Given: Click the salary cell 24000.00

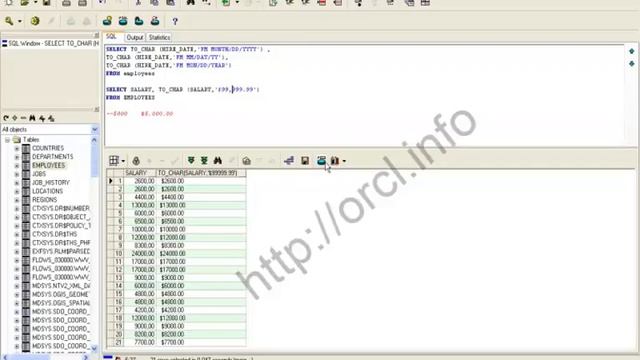Looking at the screenshot, I should point(140,253).
